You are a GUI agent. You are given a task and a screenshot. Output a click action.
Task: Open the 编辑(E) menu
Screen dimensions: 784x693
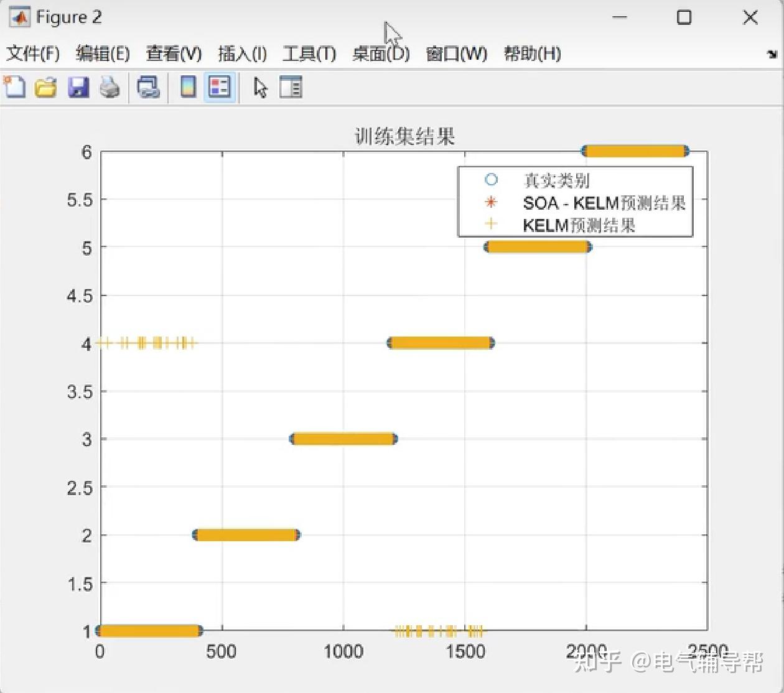tap(103, 54)
